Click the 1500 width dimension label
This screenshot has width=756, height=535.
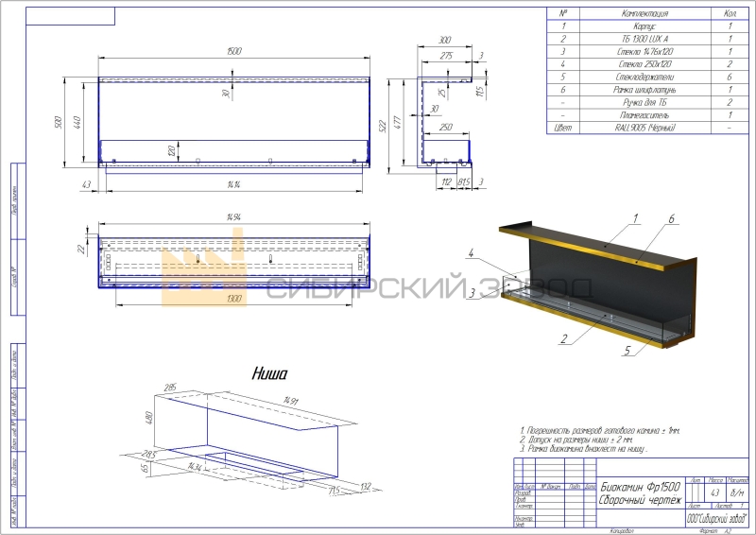pyautogui.click(x=233, y=50)
